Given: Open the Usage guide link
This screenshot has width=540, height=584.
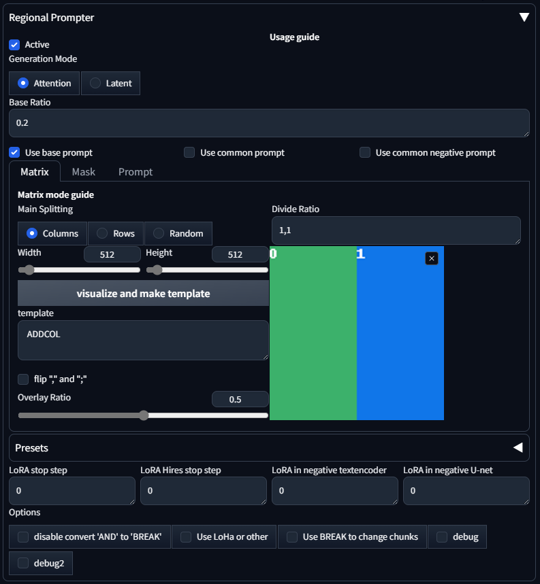Looking at the screenshot, I should (x=294, y=37).
